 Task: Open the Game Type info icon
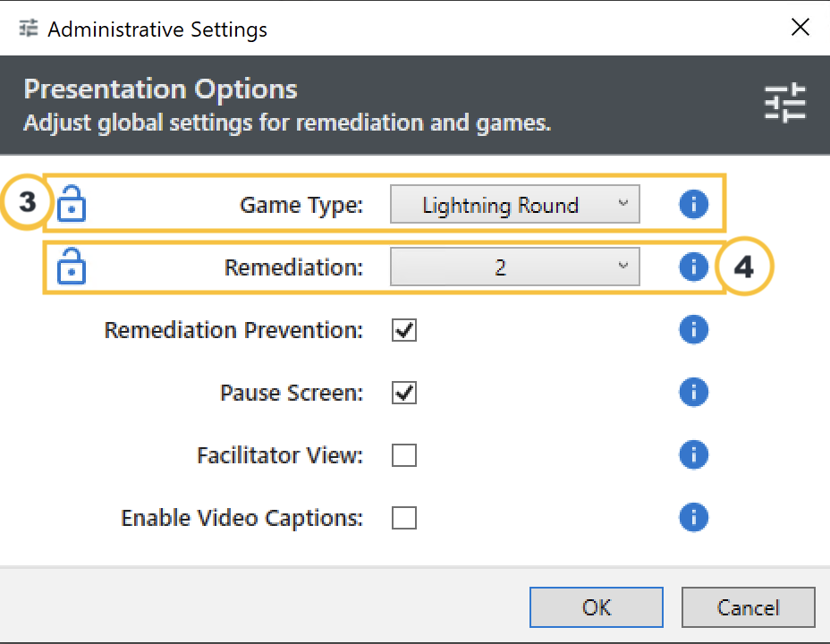tap(693, 205)
